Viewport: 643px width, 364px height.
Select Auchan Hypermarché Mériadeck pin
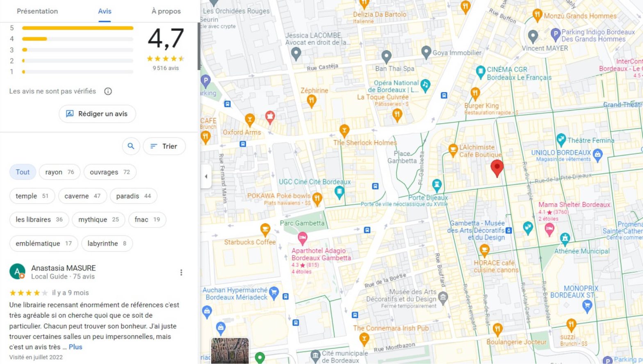pos(274,293)
